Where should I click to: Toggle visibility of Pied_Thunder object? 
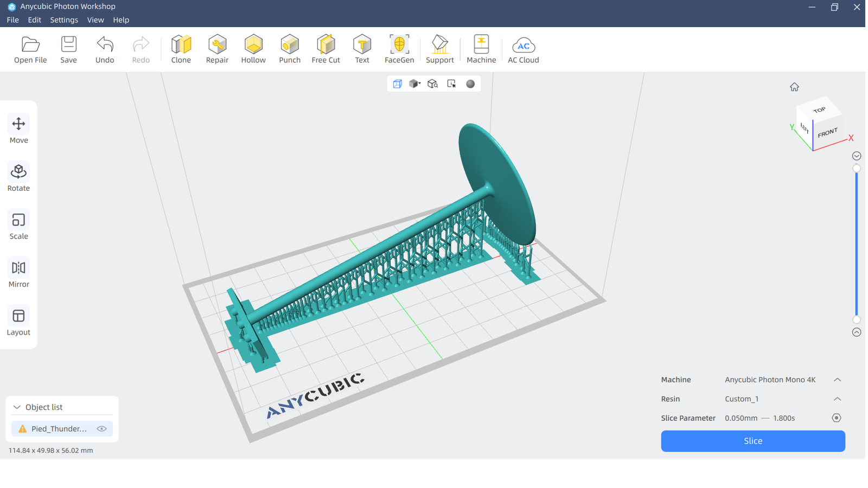(101, 428)
